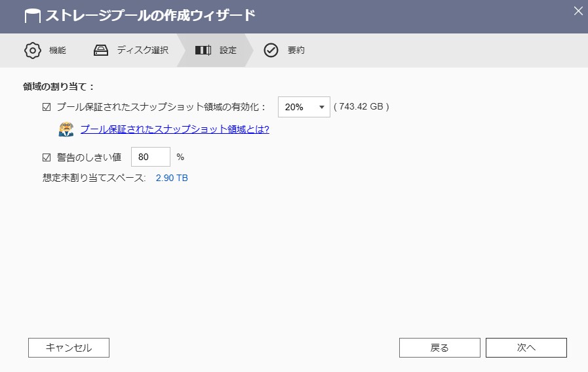This screenshot has height=372, width=588.
Task: Click the checkmark circle icon for 要約
Action: click(x=271, y=51)
